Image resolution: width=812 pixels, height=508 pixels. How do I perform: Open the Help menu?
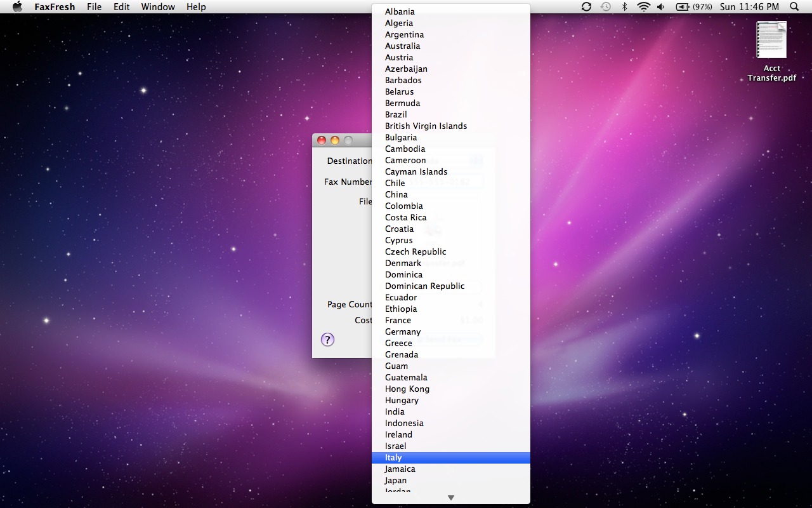pyautogui.click(x=196, y=7)
